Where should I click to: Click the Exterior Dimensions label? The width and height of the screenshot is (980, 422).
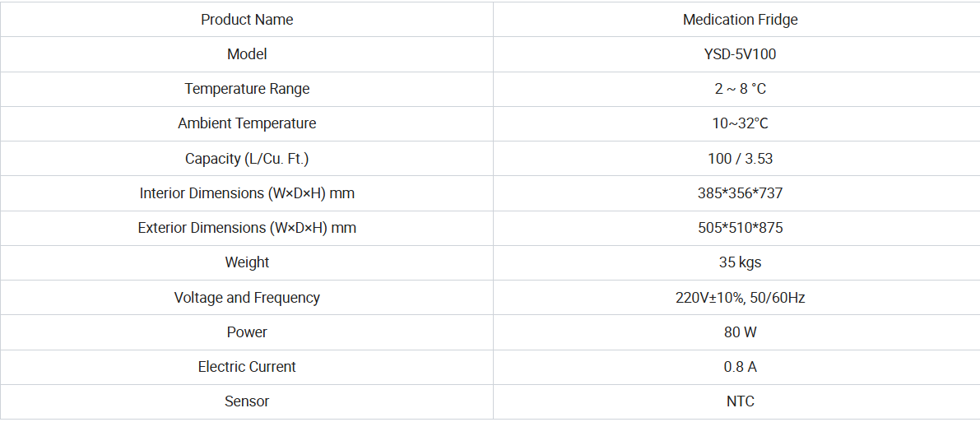(x=247, y=228)
